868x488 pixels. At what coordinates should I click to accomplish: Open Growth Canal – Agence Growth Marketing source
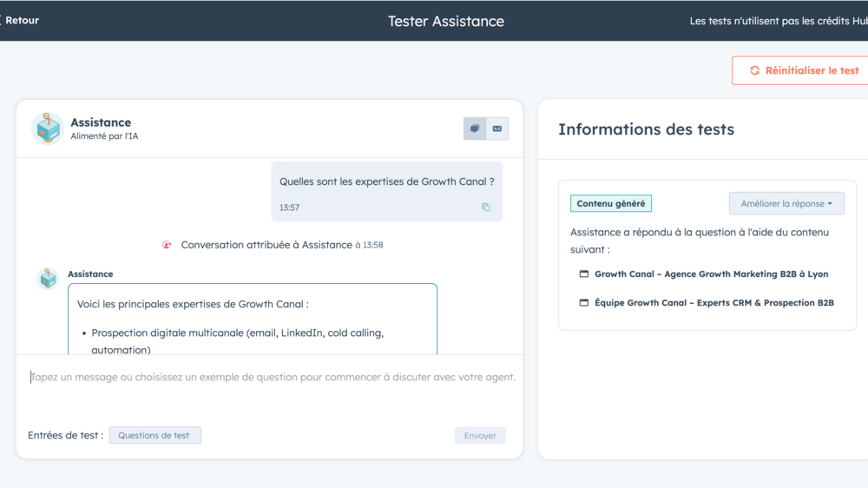click(x=712, y=274)
